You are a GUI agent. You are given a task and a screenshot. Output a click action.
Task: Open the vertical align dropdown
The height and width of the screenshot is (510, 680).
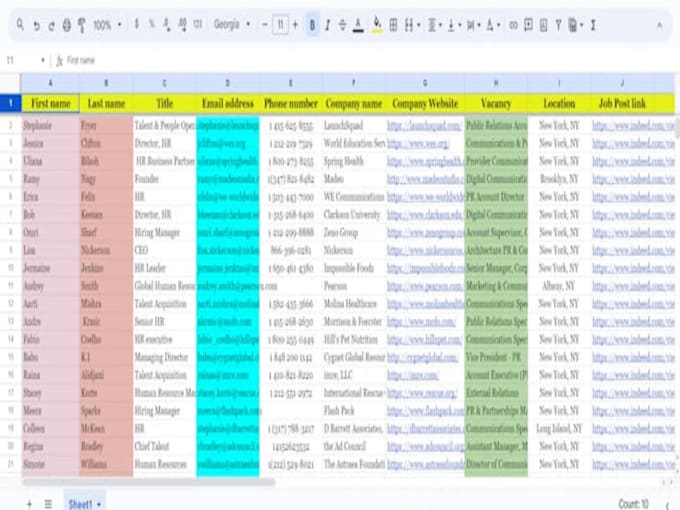[x=454, y=25]
